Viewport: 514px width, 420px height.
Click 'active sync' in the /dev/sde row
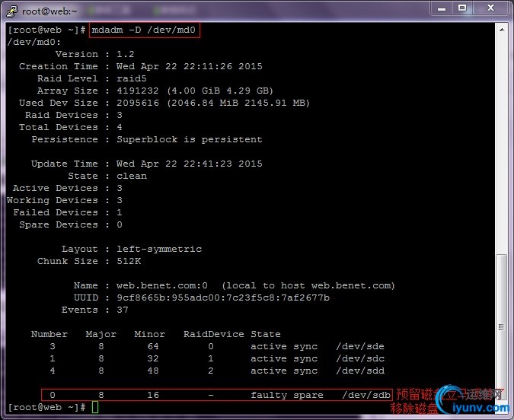[x=284, y=346]
